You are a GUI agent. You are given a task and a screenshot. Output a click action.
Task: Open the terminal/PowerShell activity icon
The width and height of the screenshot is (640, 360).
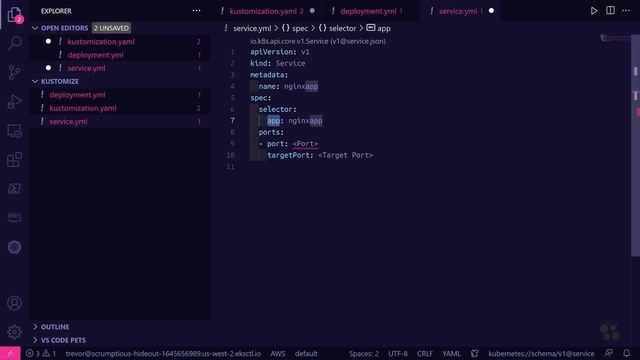(14, 189)
